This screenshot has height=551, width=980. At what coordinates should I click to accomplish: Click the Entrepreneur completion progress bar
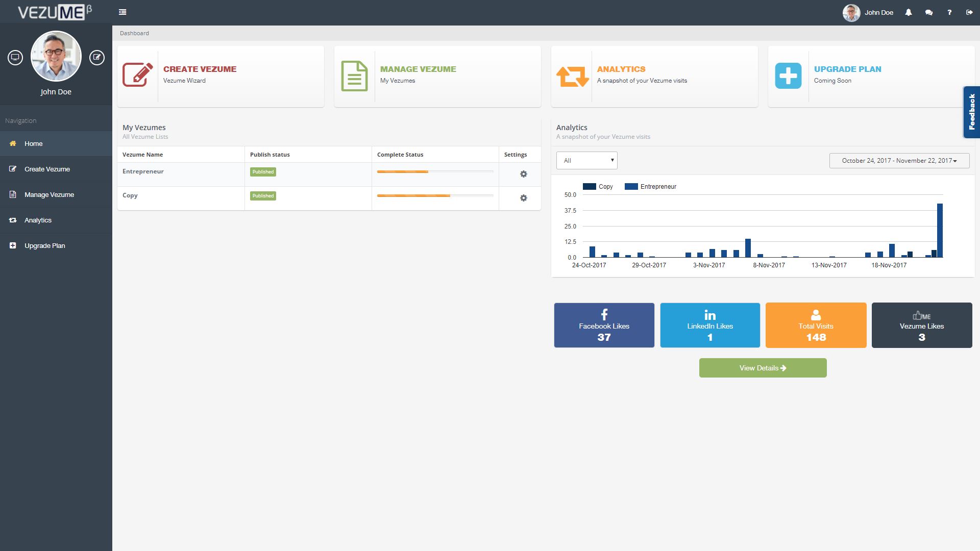point(435,172)
